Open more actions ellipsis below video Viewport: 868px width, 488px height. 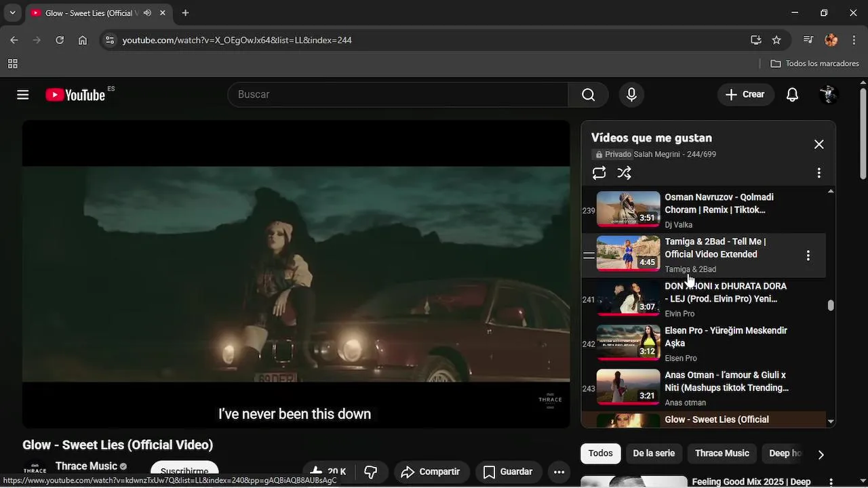[x=559, y=472]
